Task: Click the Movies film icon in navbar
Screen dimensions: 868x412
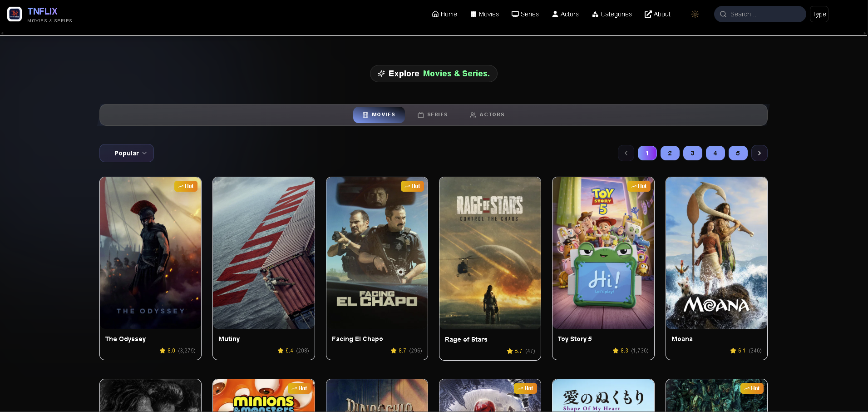Action: pyautogui.click(x=473, y=14)
